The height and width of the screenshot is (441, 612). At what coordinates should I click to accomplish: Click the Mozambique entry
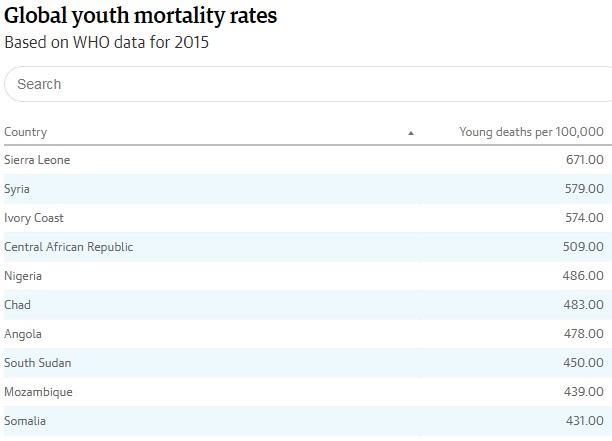pos(38,392)
